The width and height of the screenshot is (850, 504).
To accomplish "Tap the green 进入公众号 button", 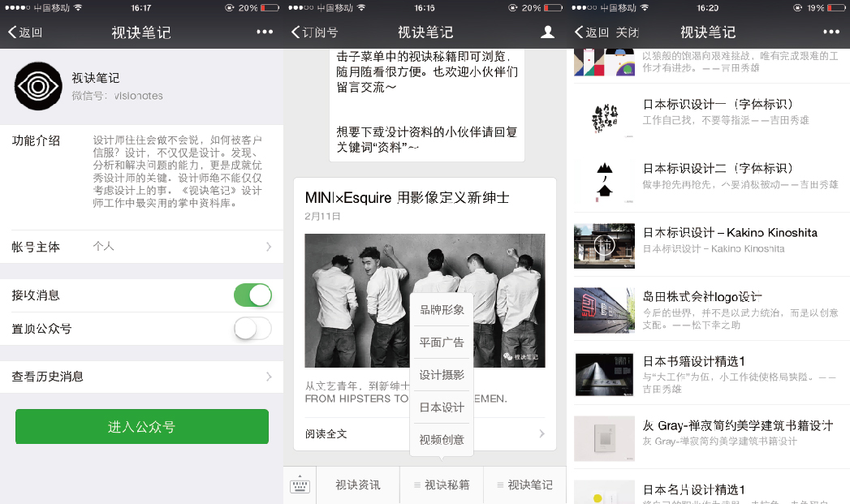I will [142, 427].
